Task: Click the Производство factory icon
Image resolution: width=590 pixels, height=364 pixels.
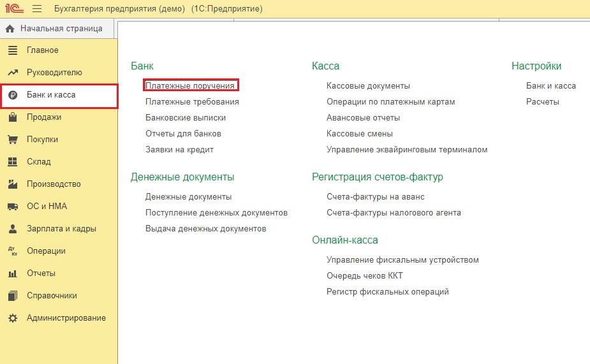Action: (12, 184)
